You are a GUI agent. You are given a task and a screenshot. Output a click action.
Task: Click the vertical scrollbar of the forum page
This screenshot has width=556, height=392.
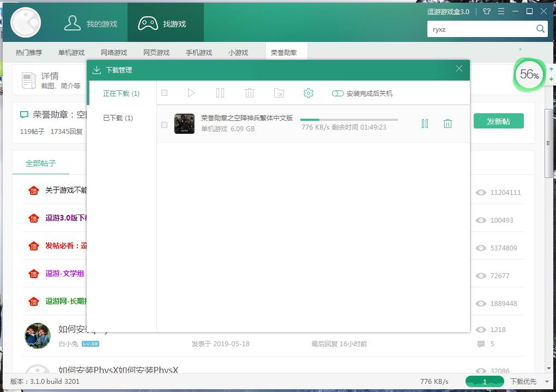point(548,143)
